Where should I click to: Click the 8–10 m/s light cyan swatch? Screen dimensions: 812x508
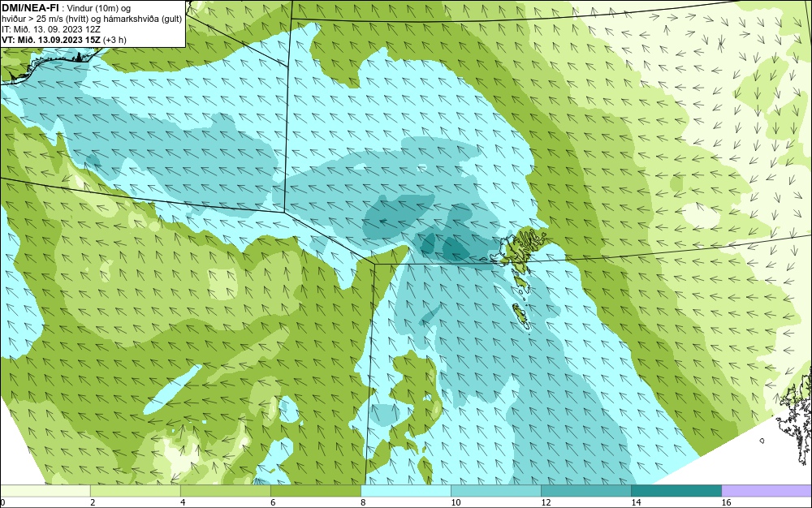[405, 490]
